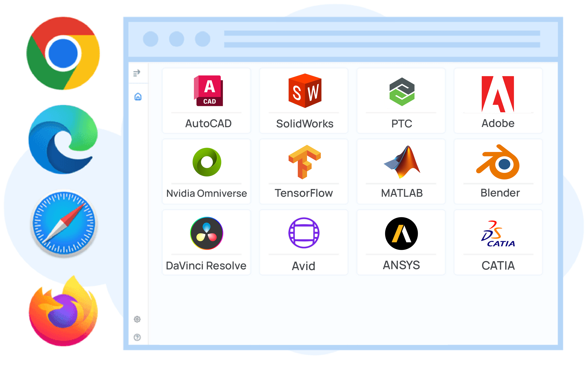Open the AutoCAD app icon
588x374 pixels.
(208, 91)
